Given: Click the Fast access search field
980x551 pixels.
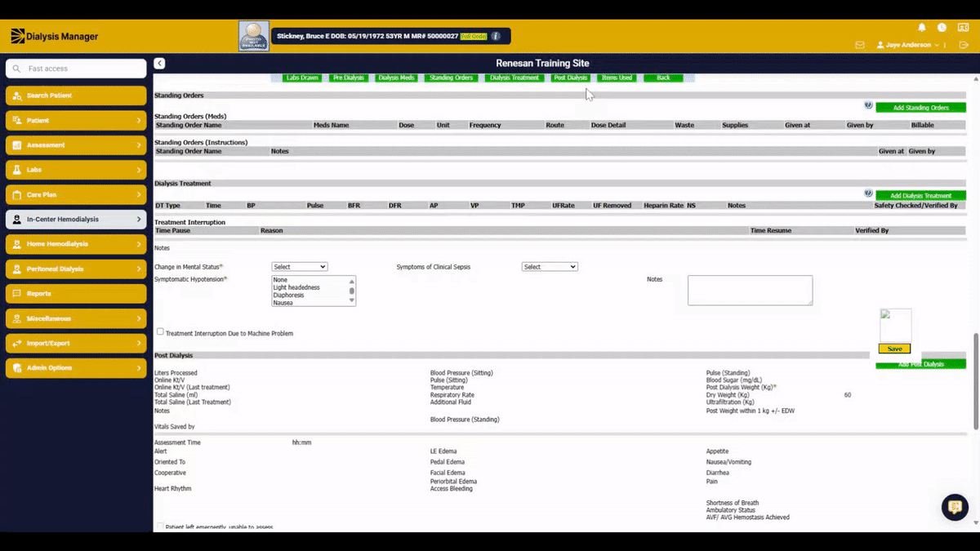Looking at the screenshot, I should pyautogui.click(x=76, y=69).
